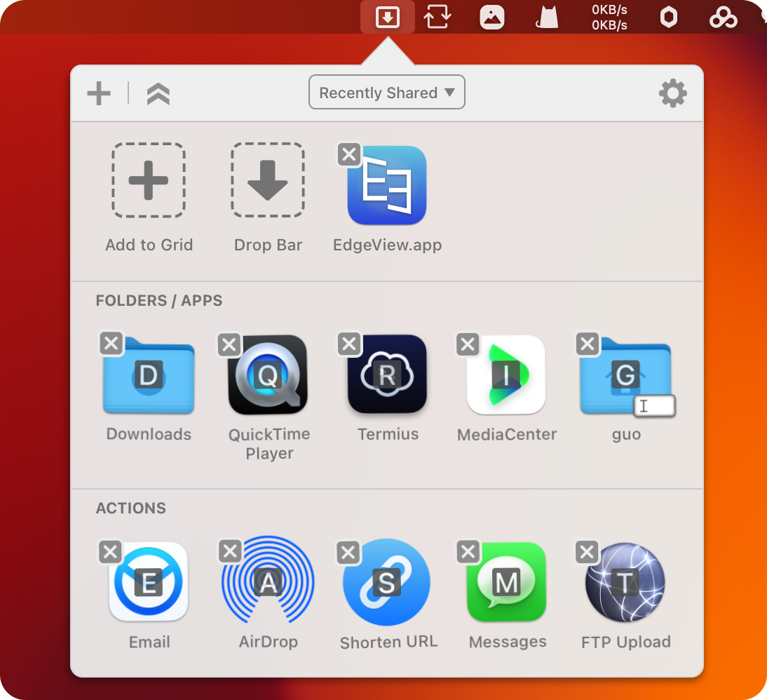Viewport: 767px width, 700px height.
Task: Open the Recently Shared dropdown
Action: pos(387,92)
